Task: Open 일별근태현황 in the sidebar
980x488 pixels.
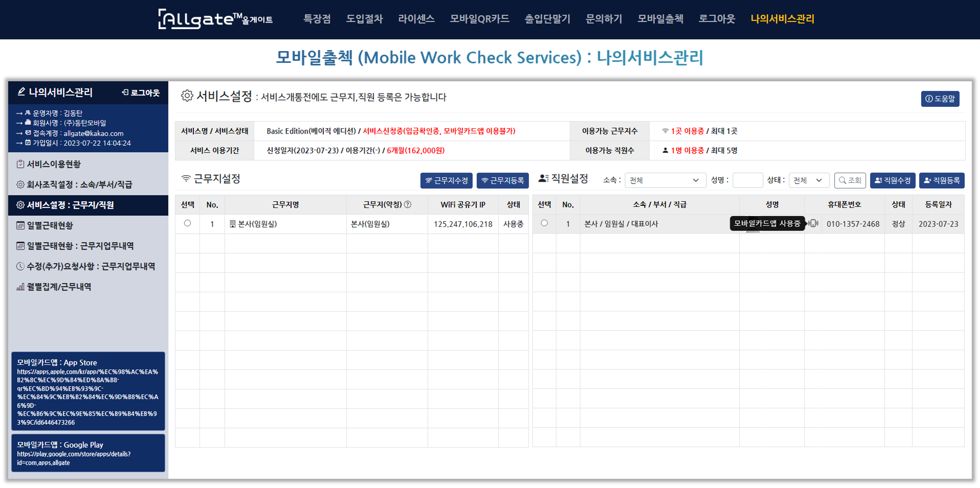Action: coord(50,226)
